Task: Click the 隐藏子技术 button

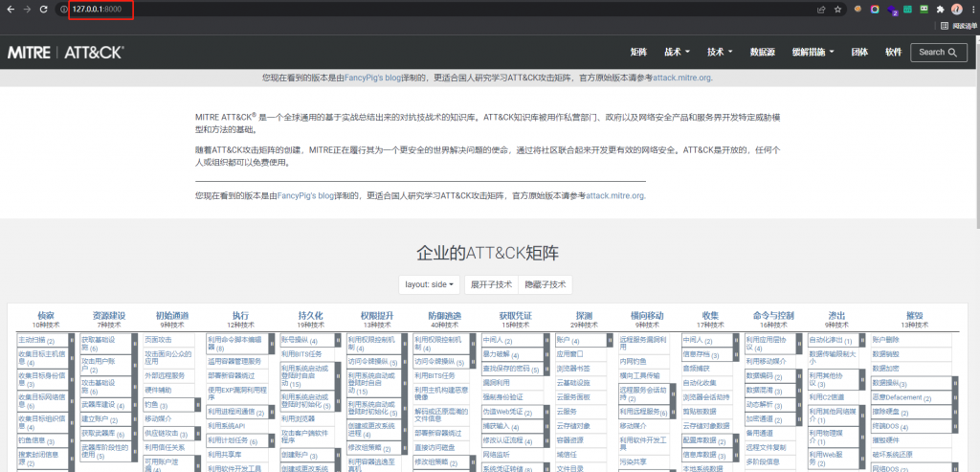Action: coord(545,283)
